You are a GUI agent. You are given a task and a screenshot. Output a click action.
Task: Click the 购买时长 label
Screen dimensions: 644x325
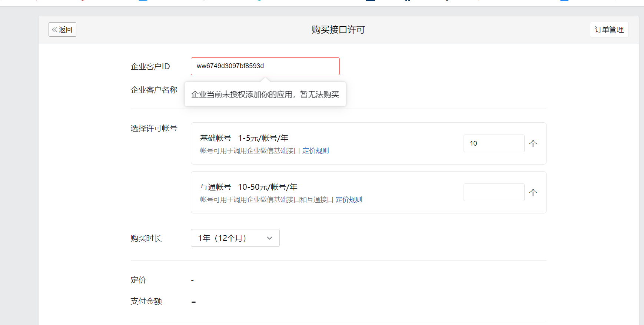[146, 238]
